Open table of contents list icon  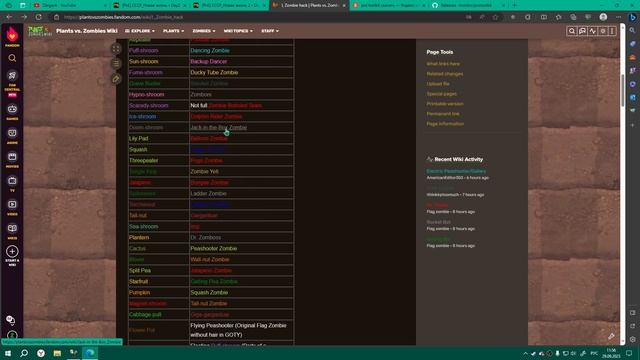click(116, 64)
